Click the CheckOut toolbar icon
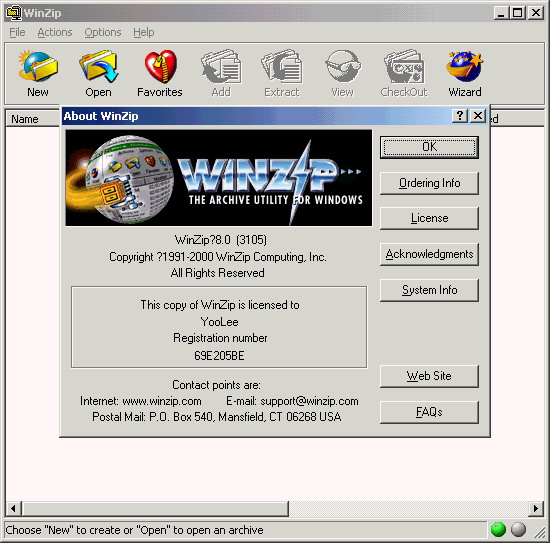550x543 pixels. tap(404, 73)
